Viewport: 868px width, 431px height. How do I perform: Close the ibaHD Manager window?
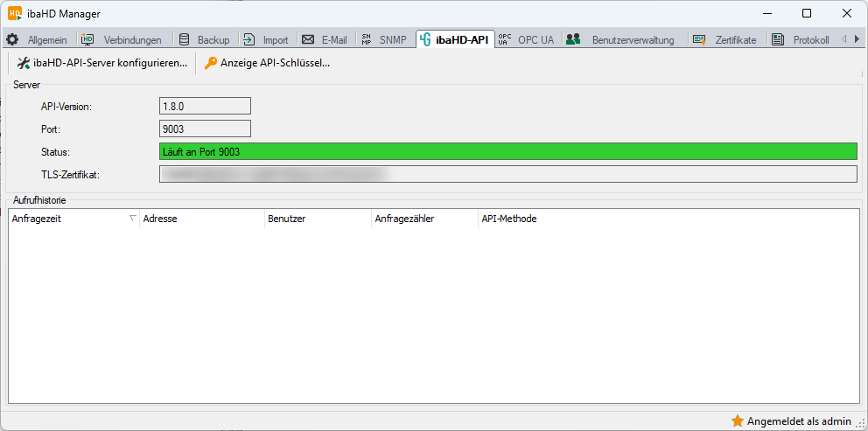point(846,13)
